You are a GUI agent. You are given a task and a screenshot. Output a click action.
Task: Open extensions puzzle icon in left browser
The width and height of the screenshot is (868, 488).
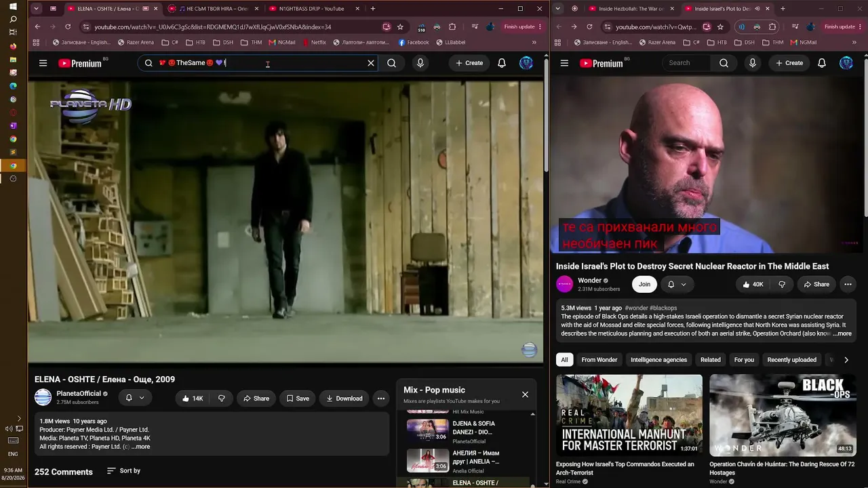pyautogui.click(x=452, y=27)
